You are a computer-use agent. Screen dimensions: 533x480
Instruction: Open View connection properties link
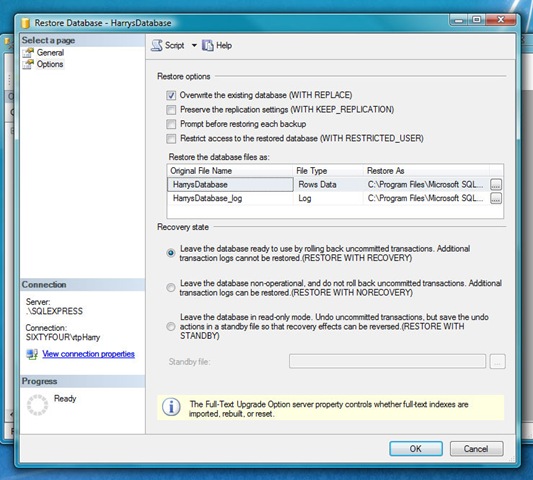pos(88,354)
